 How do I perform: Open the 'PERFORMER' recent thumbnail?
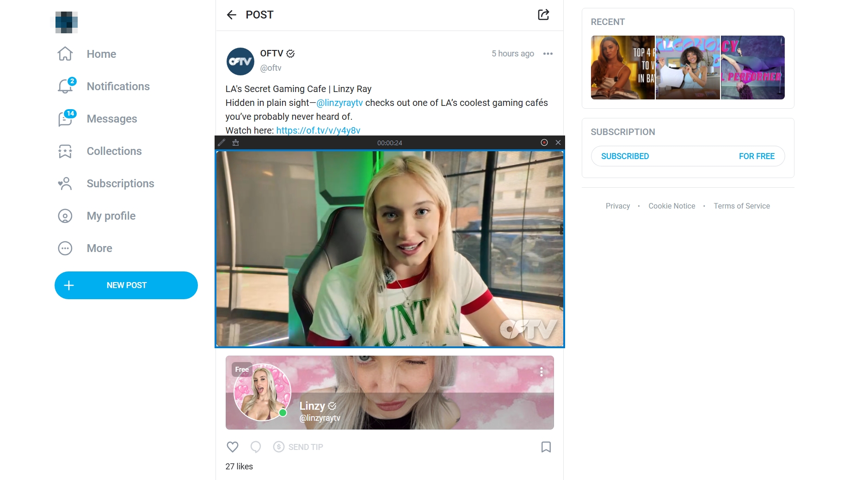pyautogui.click(x=753, y=68)
